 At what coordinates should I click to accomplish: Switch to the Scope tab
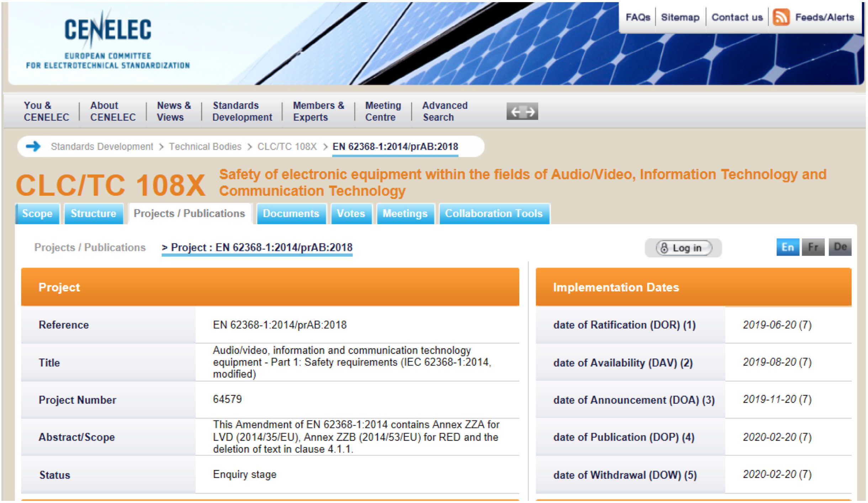point(37,213)
